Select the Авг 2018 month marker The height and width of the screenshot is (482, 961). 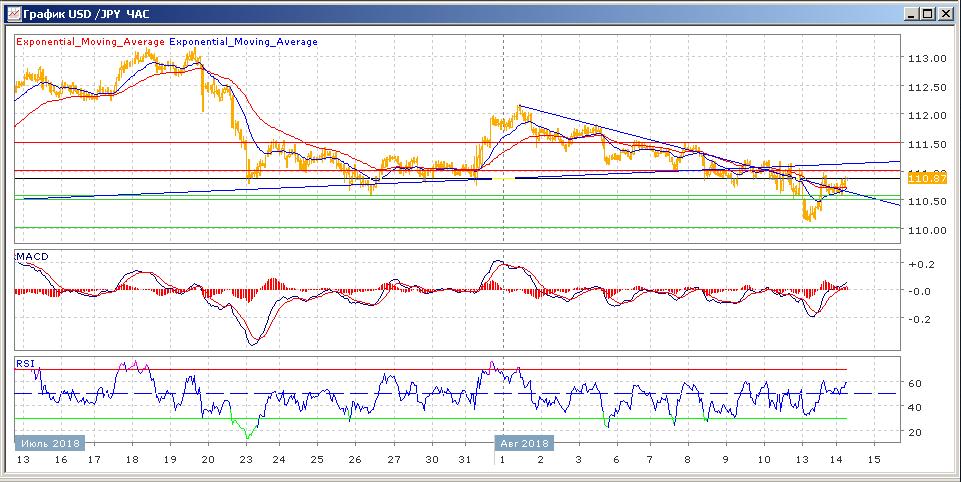[x=524, y=442]
